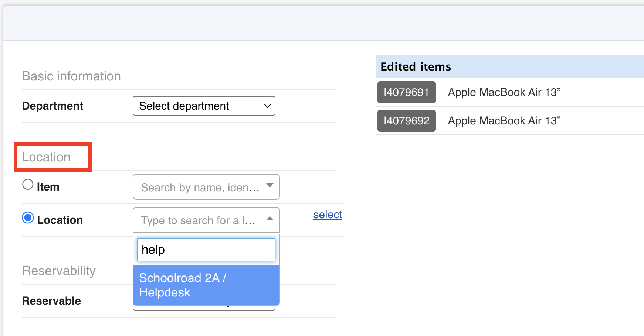The width and height of the screenshot is (644, 336).
Task: Choose Schoolroad 2A / Helpdesk option
Action: point(206,285)
